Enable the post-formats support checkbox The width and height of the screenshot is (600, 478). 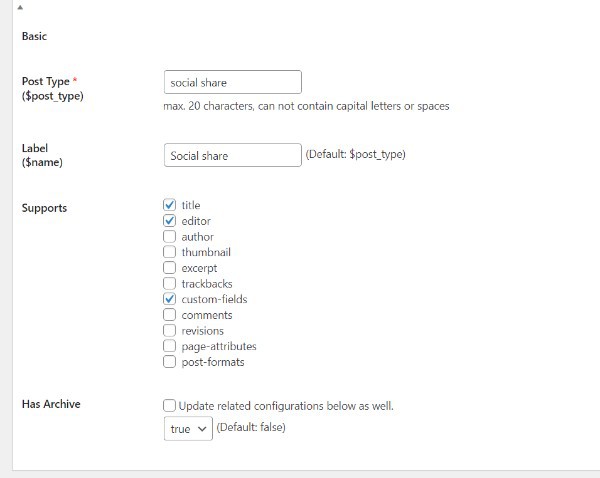click(170, 362)
